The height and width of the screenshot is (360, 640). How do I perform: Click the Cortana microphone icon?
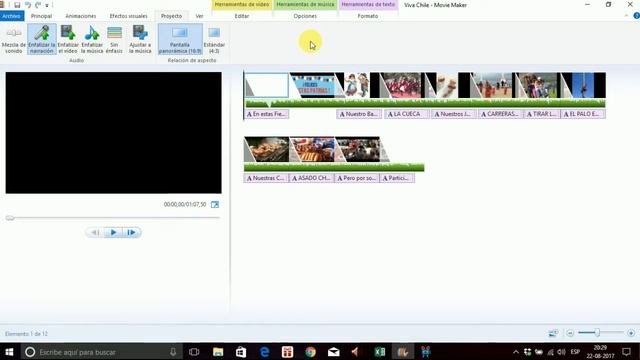173,352
